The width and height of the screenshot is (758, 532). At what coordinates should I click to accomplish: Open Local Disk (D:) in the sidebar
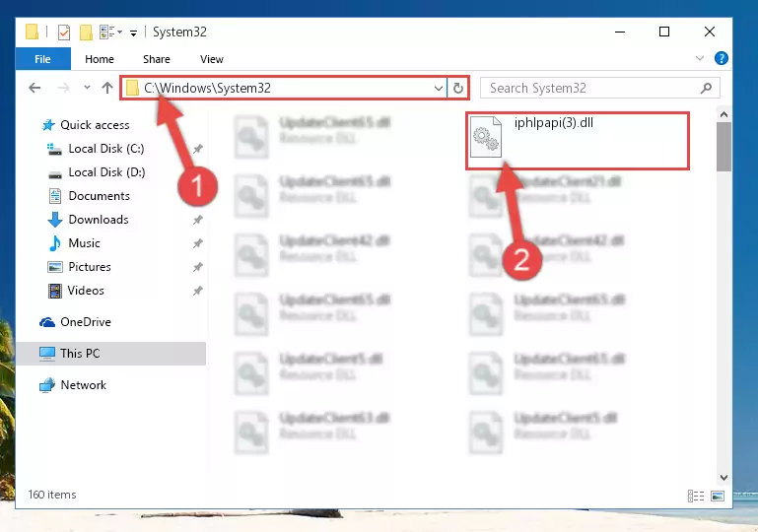(x=106, y=172)
